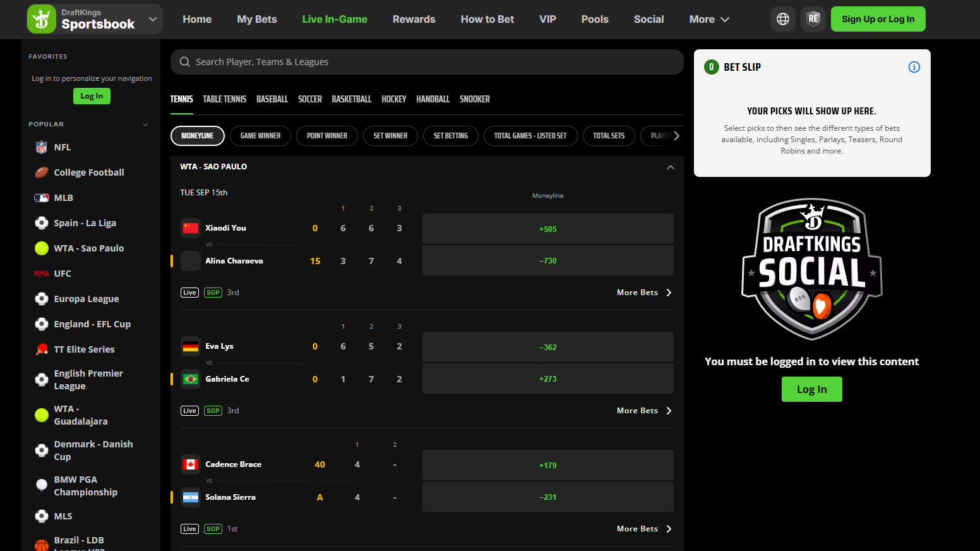The width and height of the screenshot is (980, 551).
Task: Open the language globe icon
Action: [783, 19]
